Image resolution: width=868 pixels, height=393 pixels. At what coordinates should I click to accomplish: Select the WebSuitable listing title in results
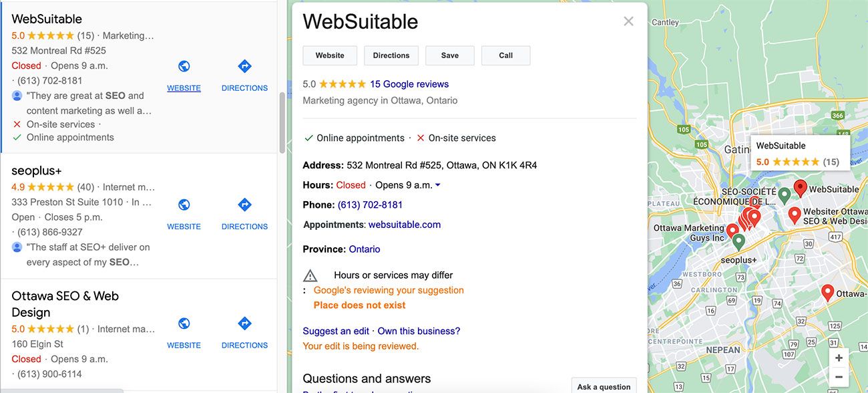(x=47, y=19)
